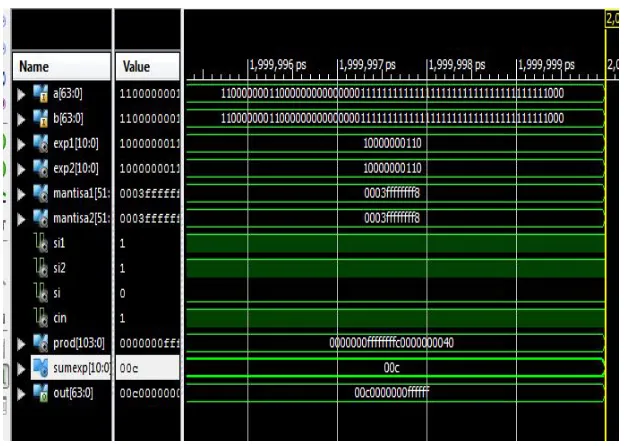The height and width of the screenshot is (446, 624).
Task: Expand the exp2[10:0] signal
Action: click(21, 169)
